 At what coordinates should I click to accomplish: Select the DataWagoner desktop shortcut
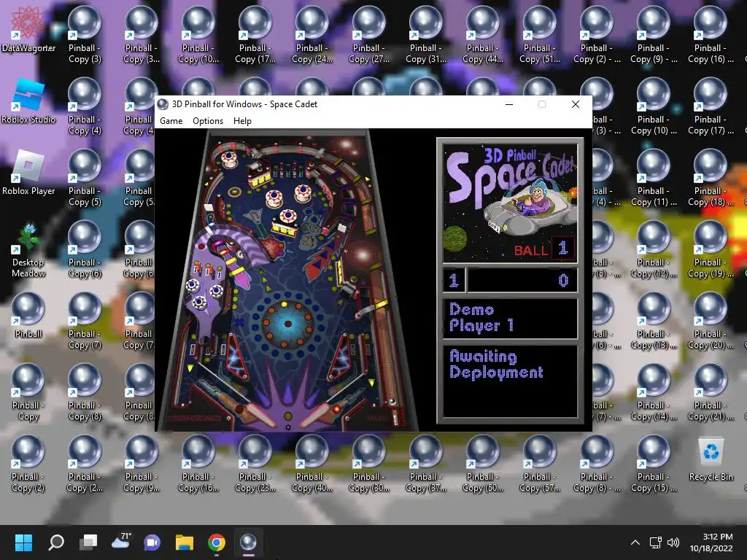point(28,29)
